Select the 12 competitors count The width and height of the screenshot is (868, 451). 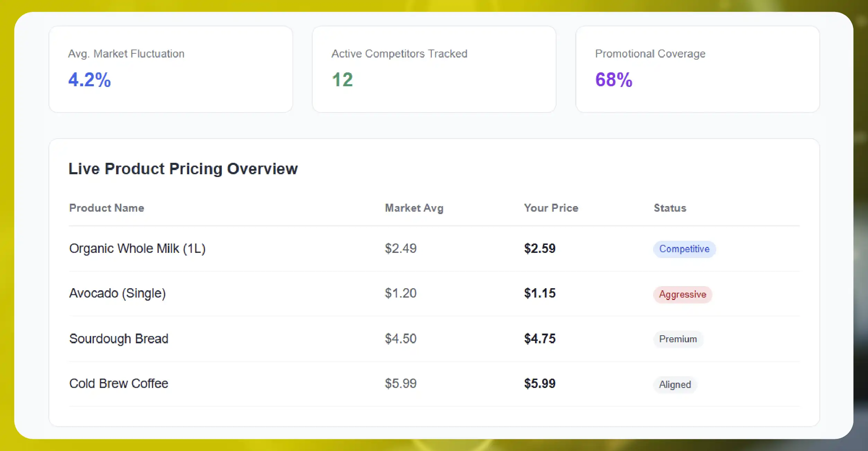pos(342,80)
